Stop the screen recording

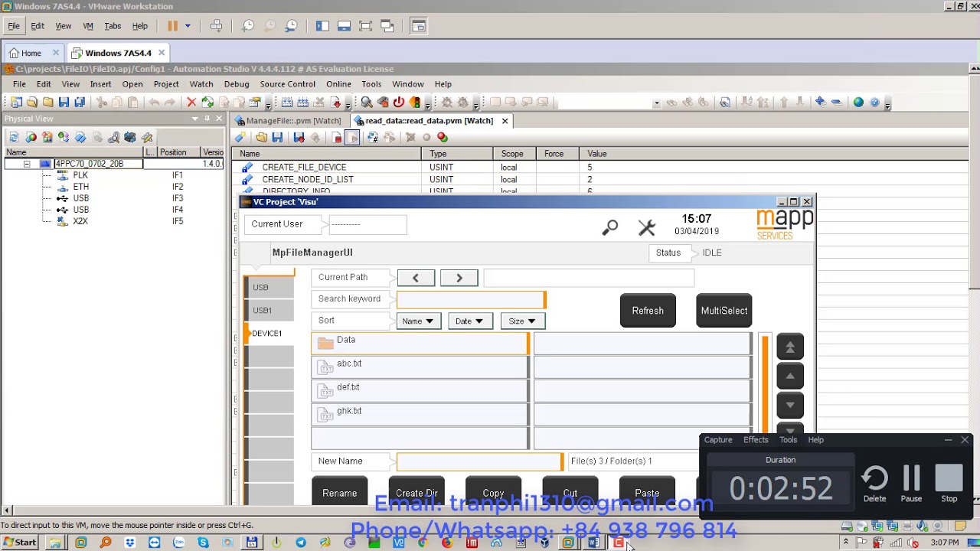[949, 484]
